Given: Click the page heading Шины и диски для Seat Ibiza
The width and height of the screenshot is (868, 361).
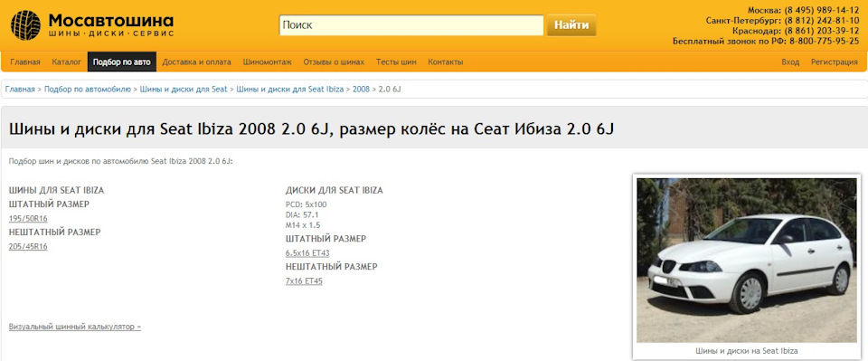Looking at the screenshot, I should tap(312, 128).
